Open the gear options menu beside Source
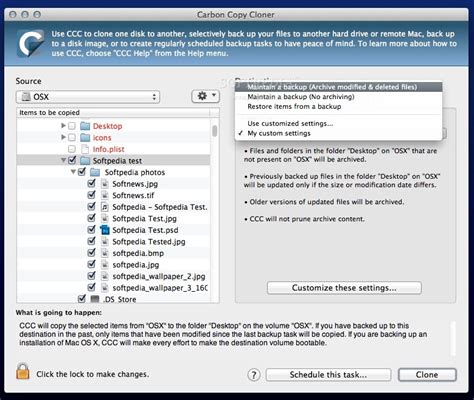The width and height of the screenshot is (474, 400). point(205,96)
